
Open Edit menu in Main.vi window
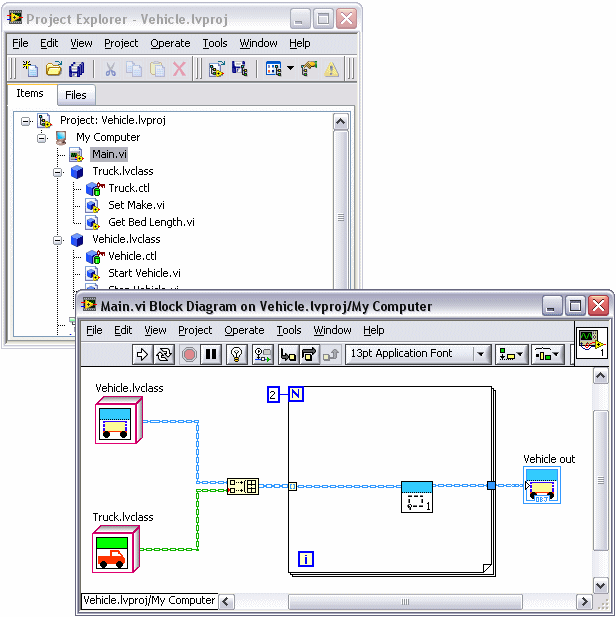click(x=123, y=330)
